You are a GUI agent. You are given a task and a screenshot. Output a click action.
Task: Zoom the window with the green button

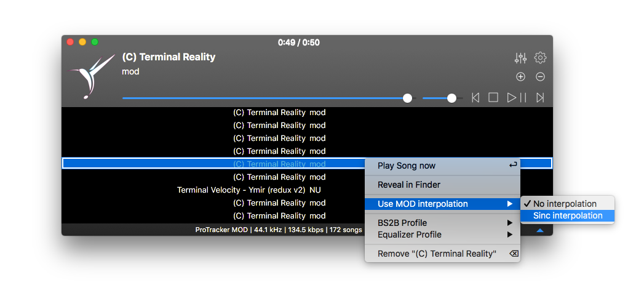(x=95, y=42)
